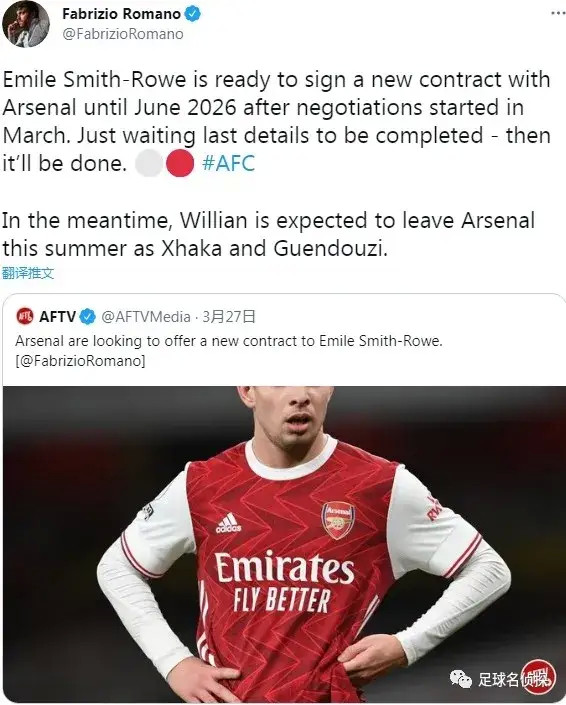
Task: Click the [@FabrizioRomano] mention in quoted tweet
Action: point(80,361)
